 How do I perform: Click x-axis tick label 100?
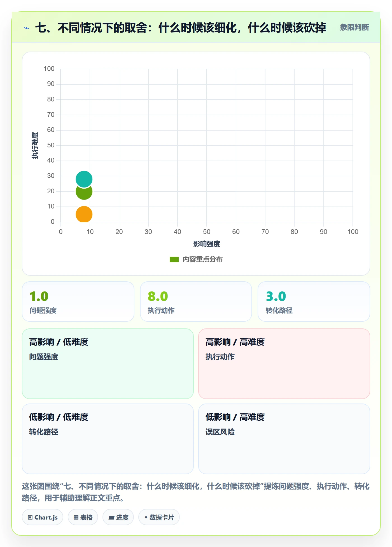click(x=353, y=232)
